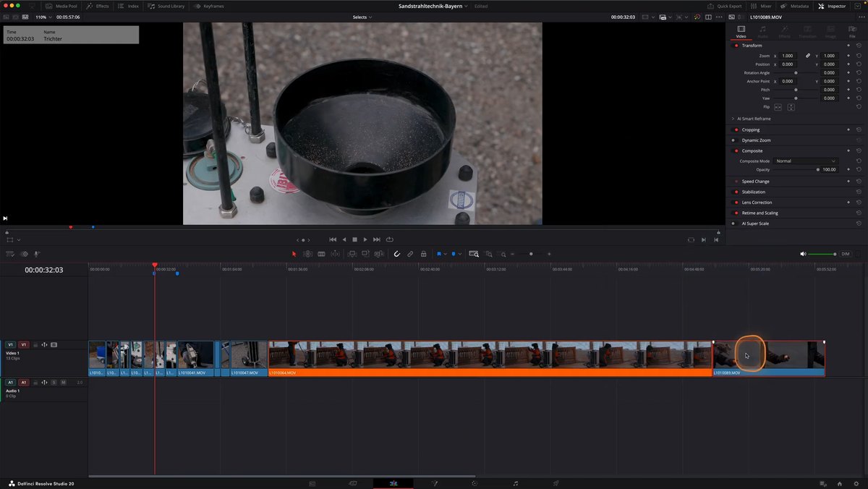Lock the Video 1 track
This screenshot has height=489, width=868.
tap(35, 345)
